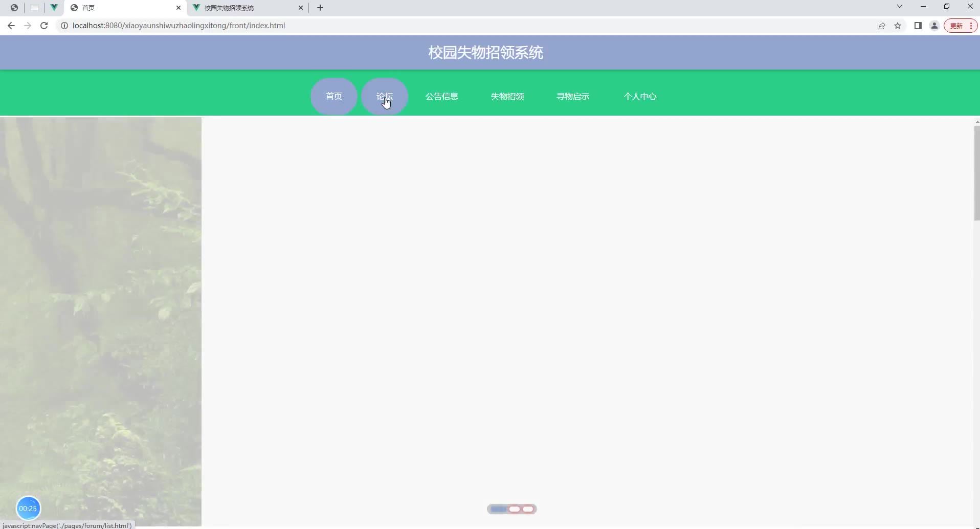980x529 pixels.
Task: Switch to the 校园失物招领系统 tab
Action: [248, 8]
